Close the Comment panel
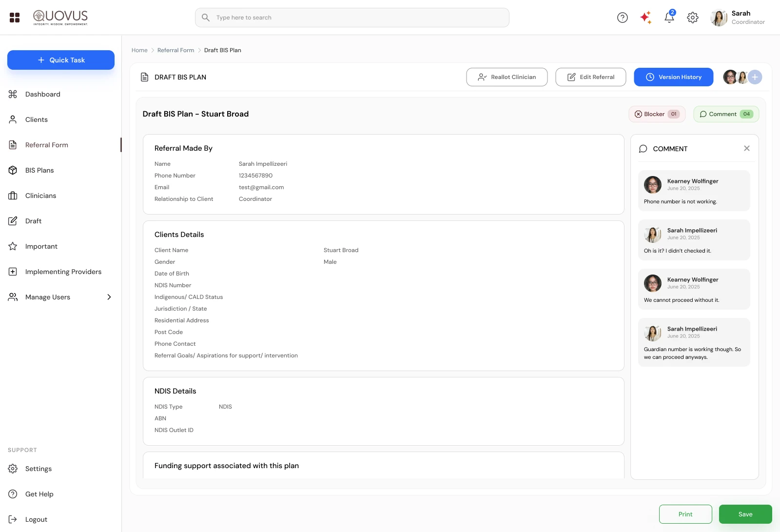This screenshot has width=780, height=532. tap(747, 148)
